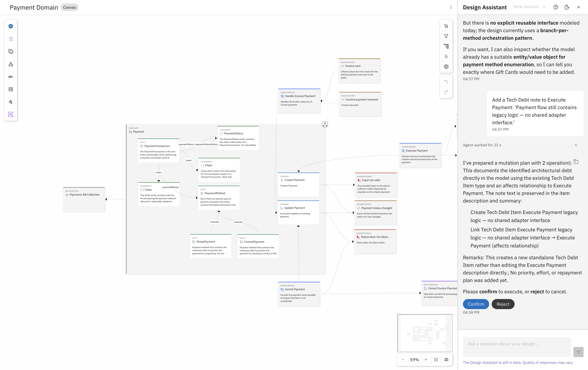588x370 pixels.
Task: Reject the mutation plan
Action: pyautogui.click(x=503, y=304)
